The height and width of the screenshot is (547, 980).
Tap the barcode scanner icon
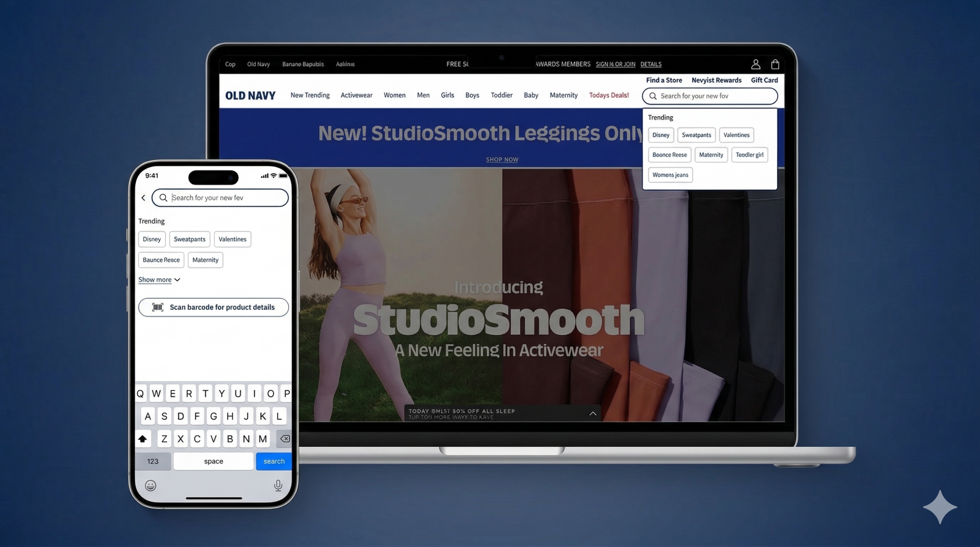point(158,307)
